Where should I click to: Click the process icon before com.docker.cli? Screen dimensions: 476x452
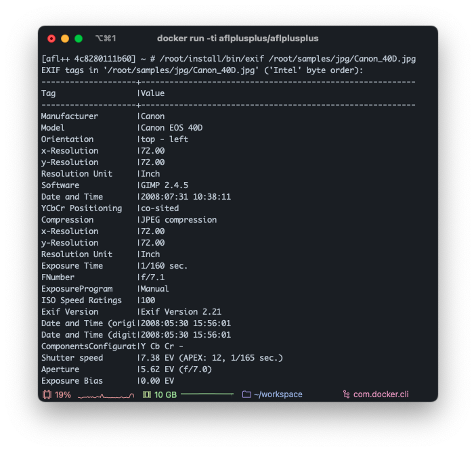coord(346,394)
